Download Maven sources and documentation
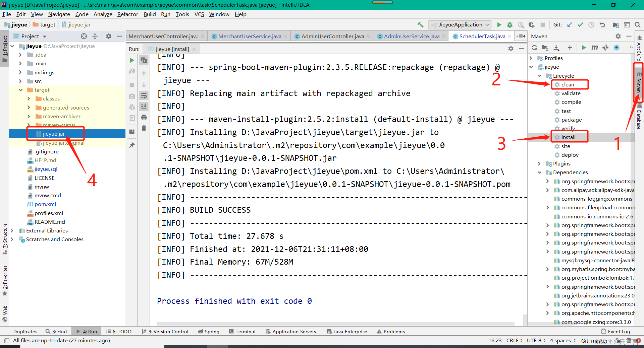644x348 pixels. [556, 48]
